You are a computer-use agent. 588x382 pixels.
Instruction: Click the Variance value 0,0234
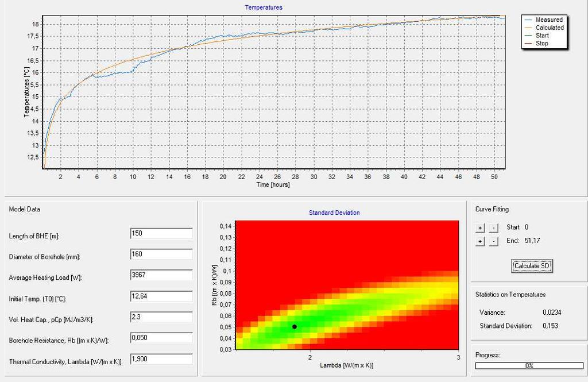tap(552, 312)
